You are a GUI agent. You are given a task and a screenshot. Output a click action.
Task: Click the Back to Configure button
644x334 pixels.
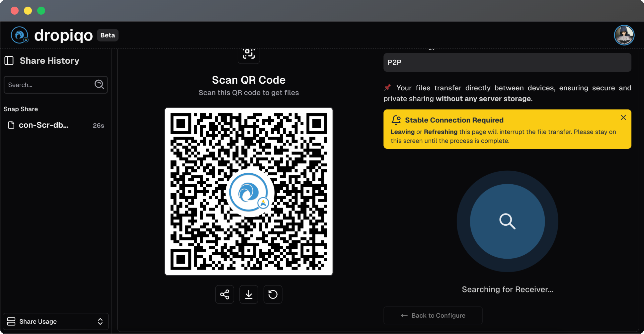coord(433,315)
